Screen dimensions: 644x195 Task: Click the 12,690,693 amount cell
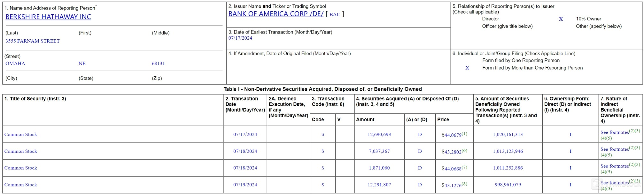tap(379, 135)
